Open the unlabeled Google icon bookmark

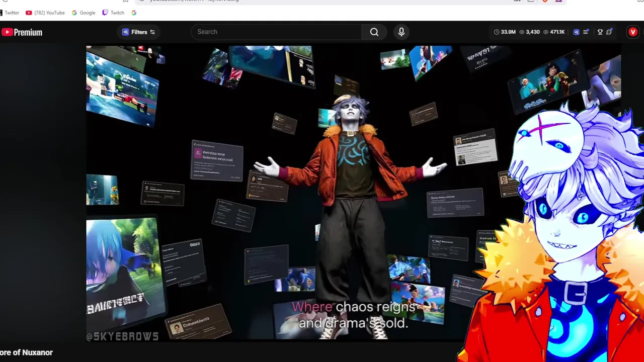[x=134, y=13]
